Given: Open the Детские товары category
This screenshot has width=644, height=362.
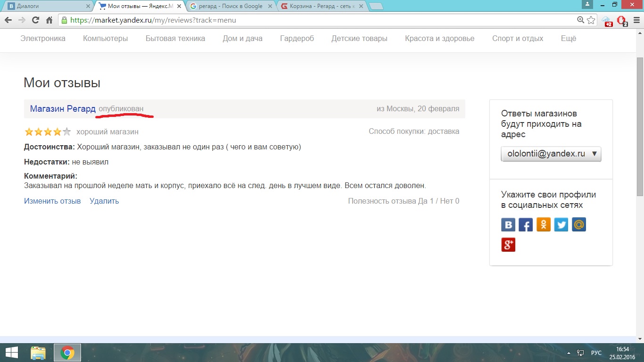Looking at the screenshot, I should [x=359, y=39].
